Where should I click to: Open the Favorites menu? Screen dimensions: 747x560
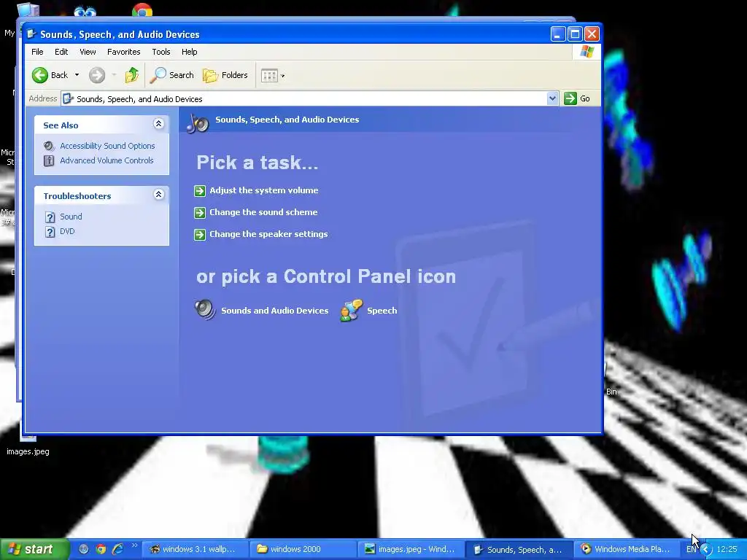click(124, 52)
